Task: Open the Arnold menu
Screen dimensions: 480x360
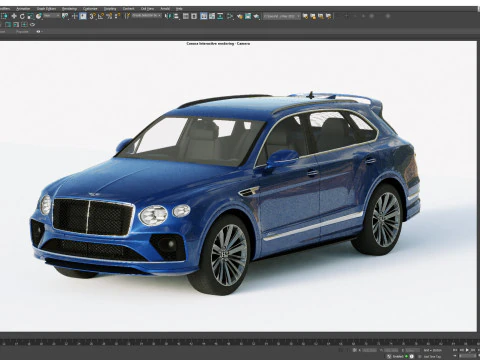Action: tap(165, 9)
